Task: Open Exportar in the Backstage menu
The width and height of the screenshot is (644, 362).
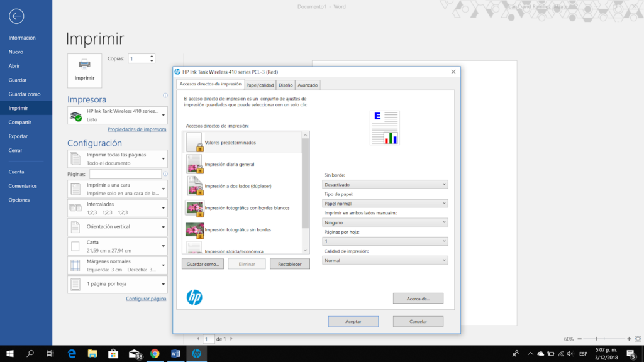Action: (x=18, y=136)
